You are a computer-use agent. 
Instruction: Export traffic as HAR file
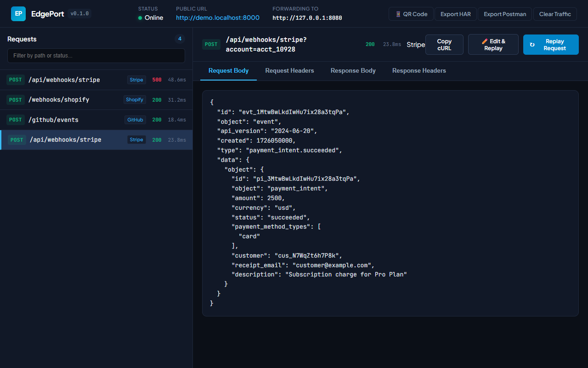[x=456, y=14]
